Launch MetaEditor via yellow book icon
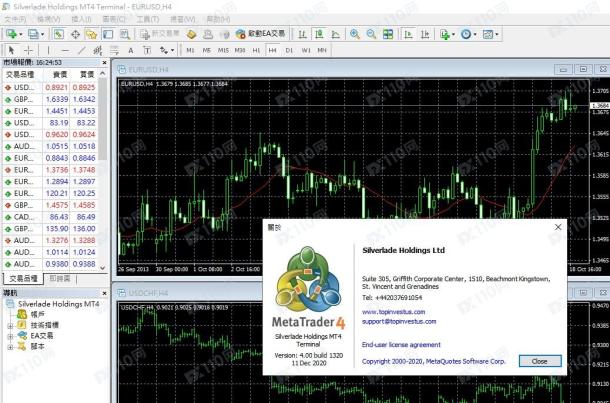Screen dimensions: 610x403 191,34
